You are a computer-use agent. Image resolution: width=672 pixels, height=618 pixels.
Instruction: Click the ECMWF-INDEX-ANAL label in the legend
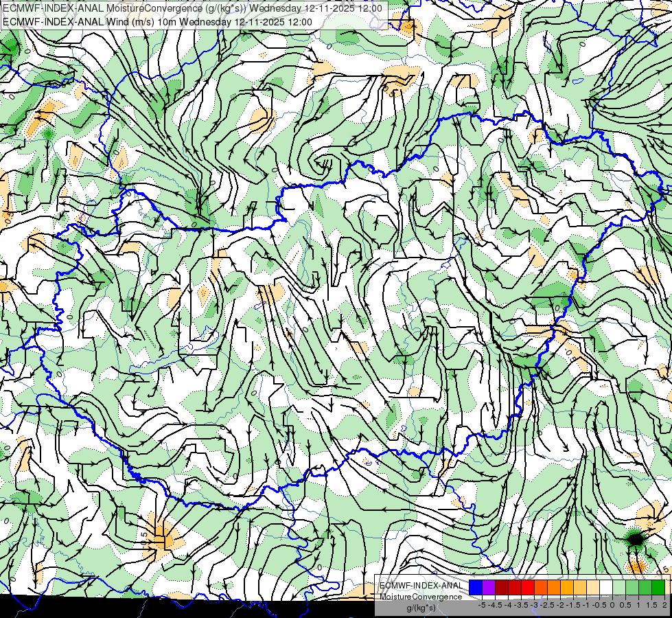click(x=421, y=586)
